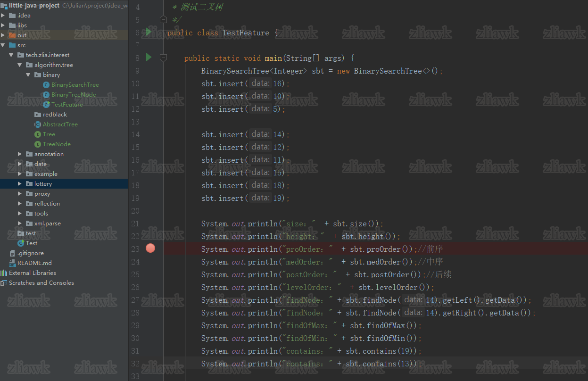Click the BinaryTreeNode class icon

point(46,95)
